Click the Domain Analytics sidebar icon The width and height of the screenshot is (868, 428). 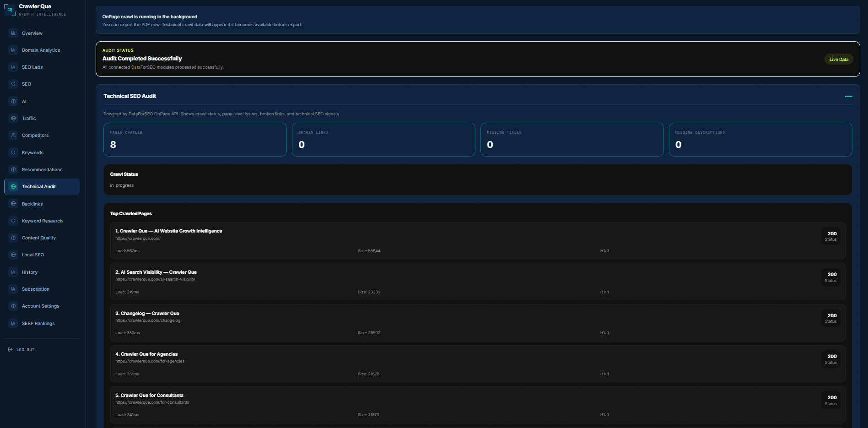(x=13, y=50)
